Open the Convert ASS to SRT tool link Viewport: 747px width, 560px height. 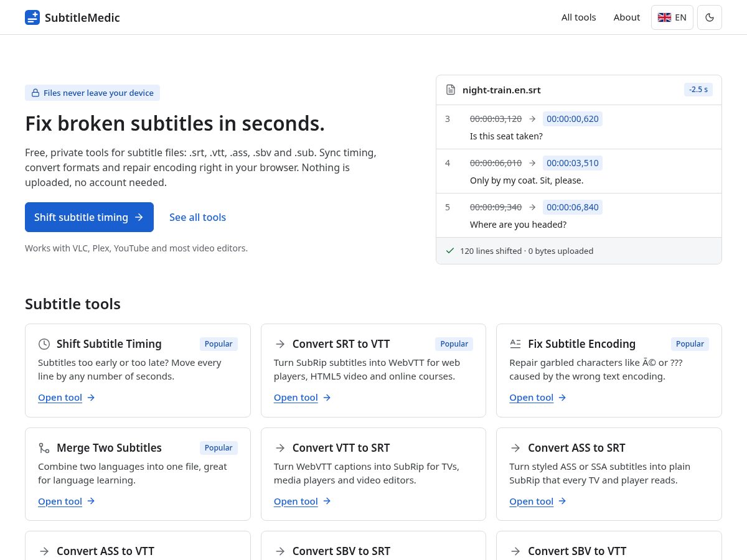coord(538,502)
